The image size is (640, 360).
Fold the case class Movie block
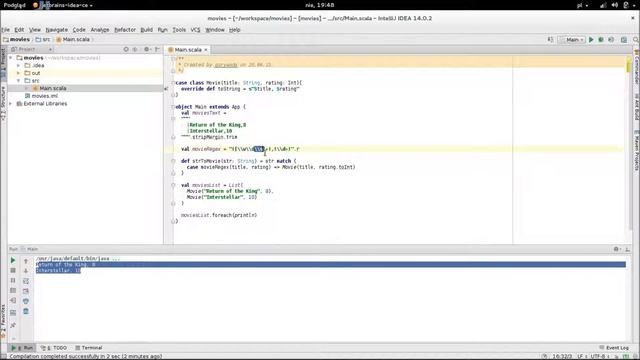click(x=173, y=83)
